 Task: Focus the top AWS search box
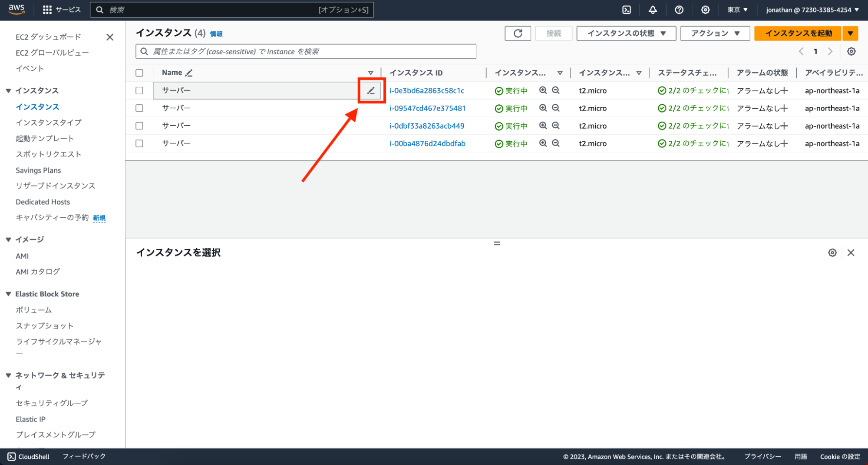pos(232,10)
